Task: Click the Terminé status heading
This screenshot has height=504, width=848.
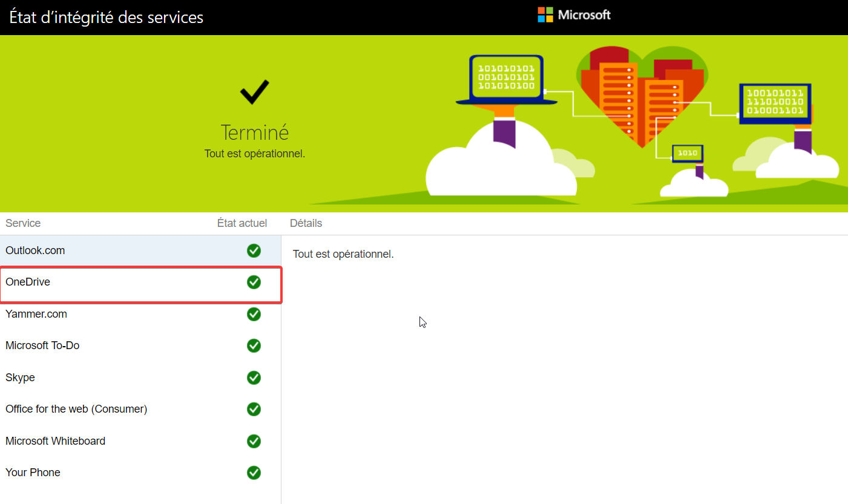Action: click(x=255, y=133)
